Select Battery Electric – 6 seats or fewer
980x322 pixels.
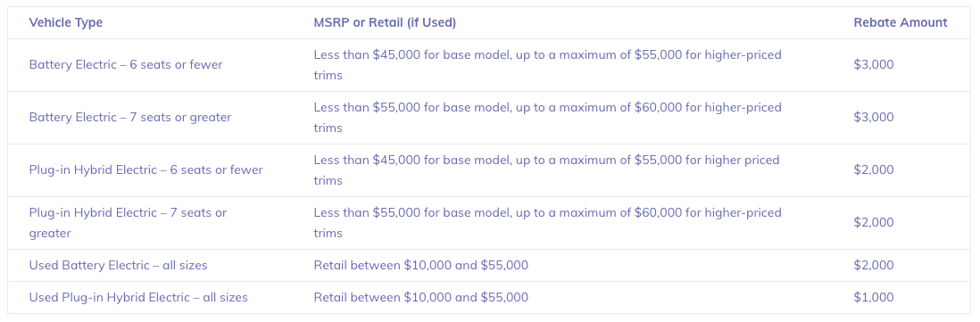[x=126, y=64]
